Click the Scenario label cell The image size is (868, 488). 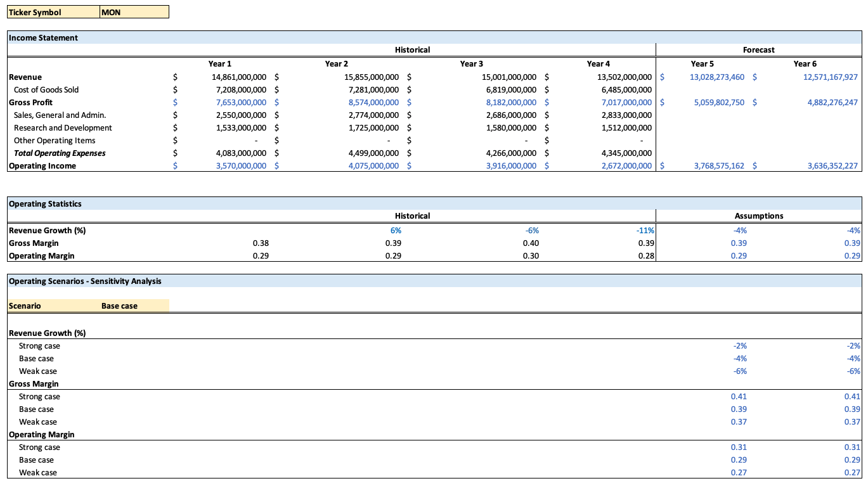tap(53, 305)
